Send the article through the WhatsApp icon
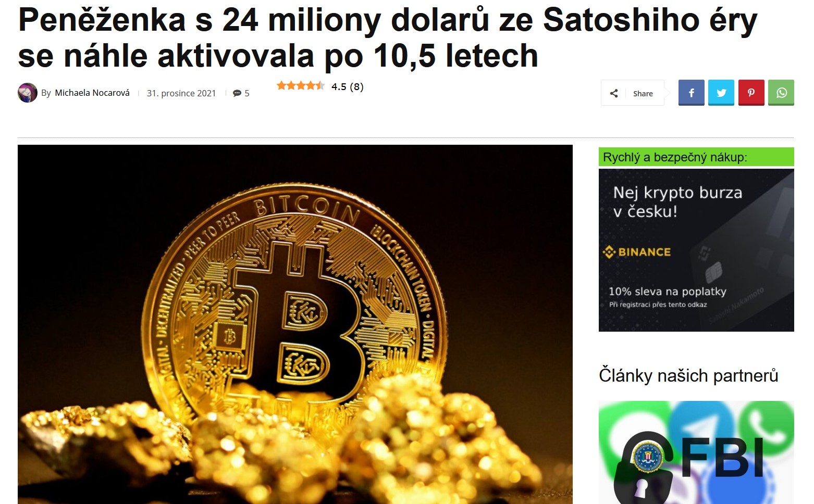Screen dimensions: 814x504 pos(781,93)
